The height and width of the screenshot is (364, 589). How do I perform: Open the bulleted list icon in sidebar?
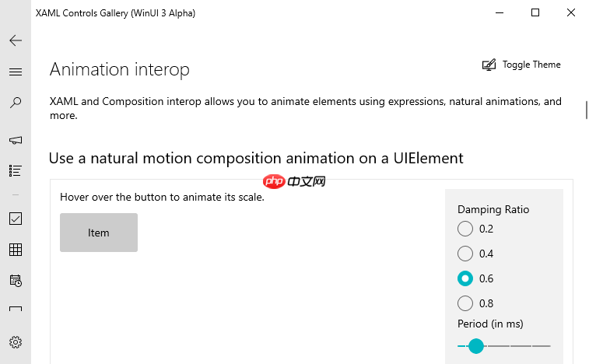coord(16,170)
